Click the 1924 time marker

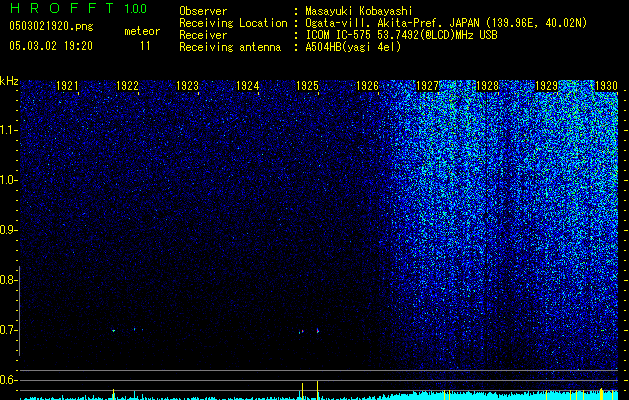click(x=248, y=86)
